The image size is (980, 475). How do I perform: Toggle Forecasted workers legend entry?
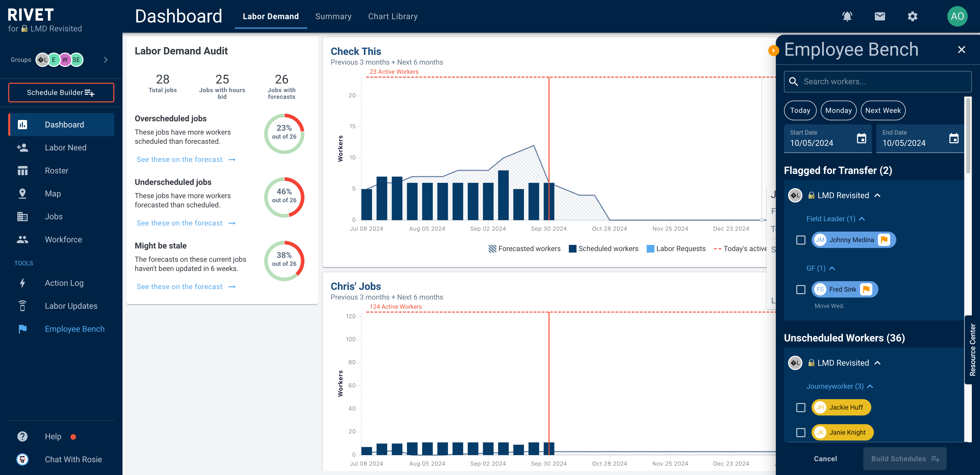coord(524,248)
